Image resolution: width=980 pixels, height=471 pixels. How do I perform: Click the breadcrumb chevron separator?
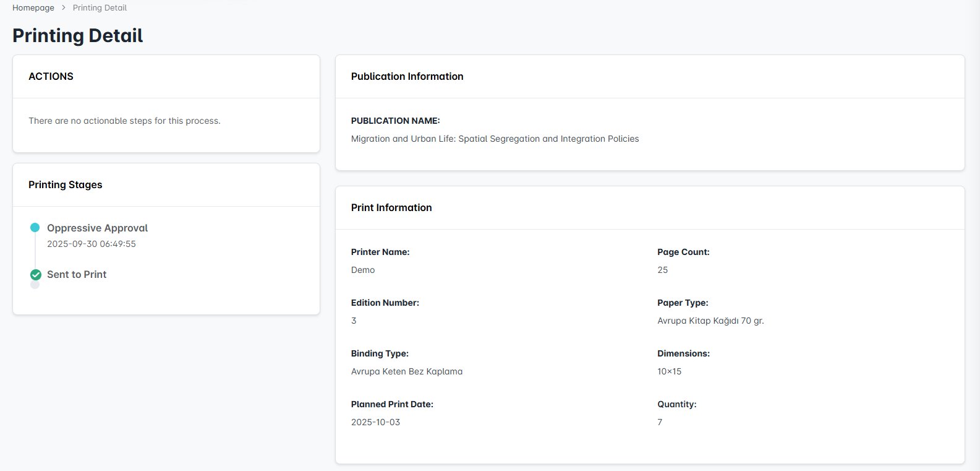[63, 8]
